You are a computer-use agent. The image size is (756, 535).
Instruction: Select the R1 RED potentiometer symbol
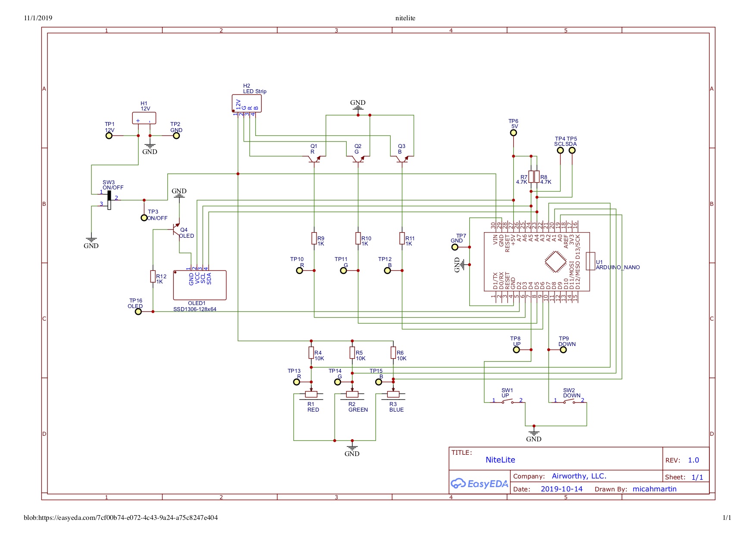[x=311, y=394]
